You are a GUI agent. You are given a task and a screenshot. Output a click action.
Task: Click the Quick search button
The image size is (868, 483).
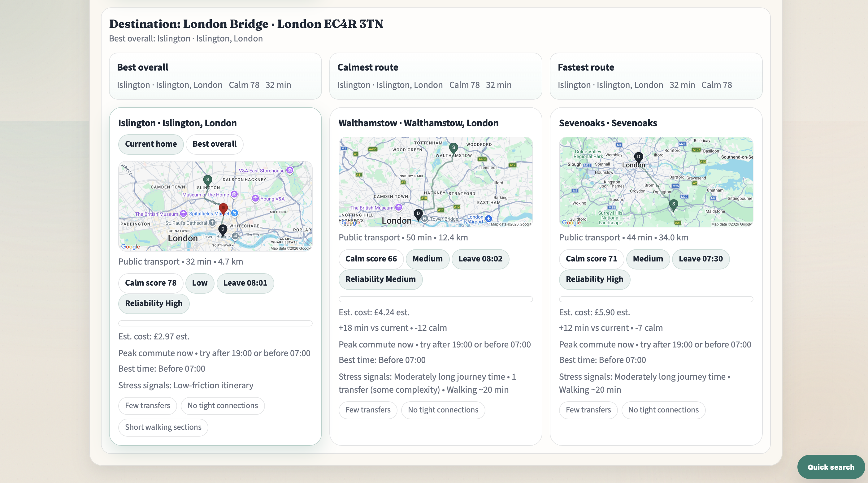(x=831, y=467)
